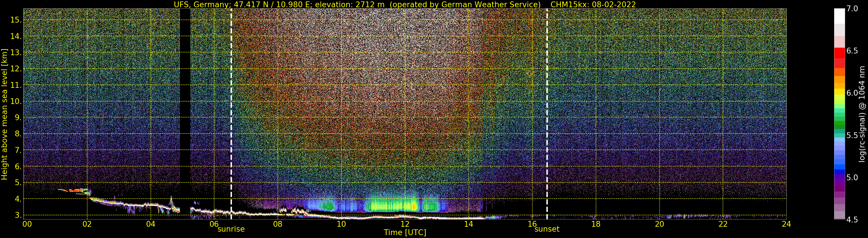Click the 'Time [UTC]' axis title

pyautogui.click(x=405, y=233)
